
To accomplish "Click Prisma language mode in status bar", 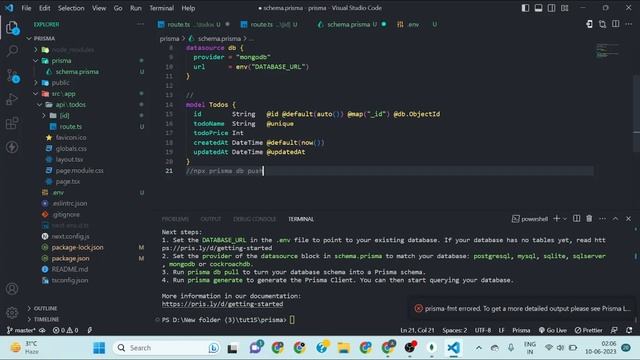I will coord(521,330).
